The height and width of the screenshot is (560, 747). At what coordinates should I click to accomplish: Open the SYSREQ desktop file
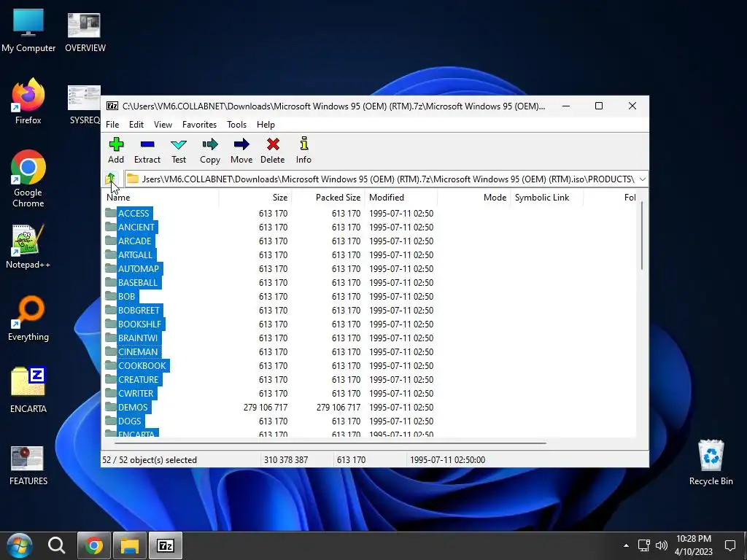[85, 105]
